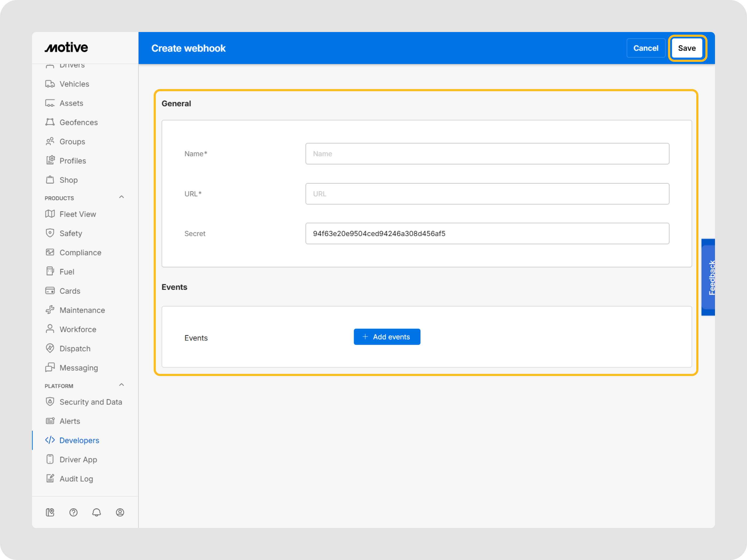Collapse the PLATFORM section

[122, 385]
